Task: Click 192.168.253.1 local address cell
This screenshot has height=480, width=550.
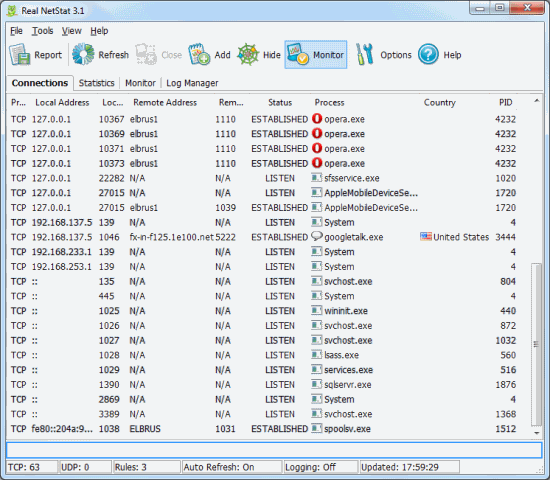Action: [x=61, y=267]
